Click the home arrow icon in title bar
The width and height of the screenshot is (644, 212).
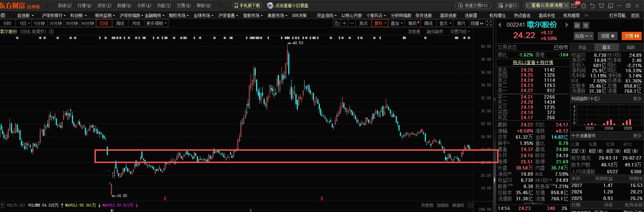(584, 5)
